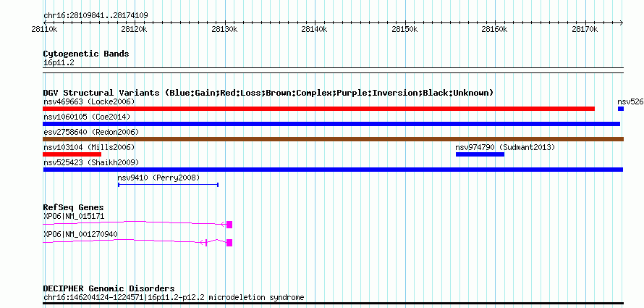Screen dimensions: 644x308
Task: Click the brown esv2758640 complex variant bar
Action: pos(333,139)
